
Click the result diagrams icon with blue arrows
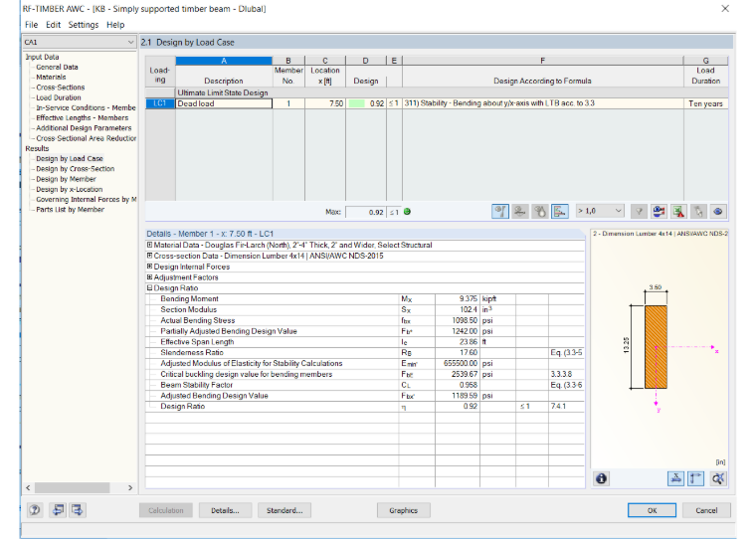[x=659, y=211]
